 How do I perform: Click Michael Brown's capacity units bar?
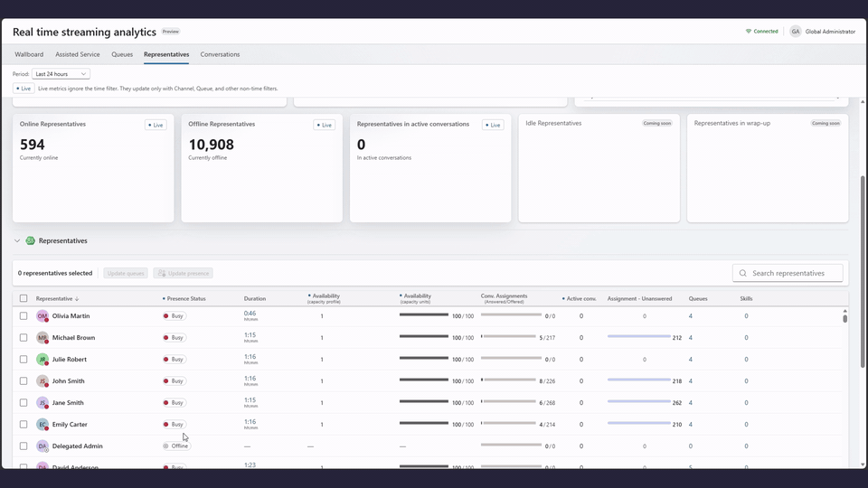point(424,336)
